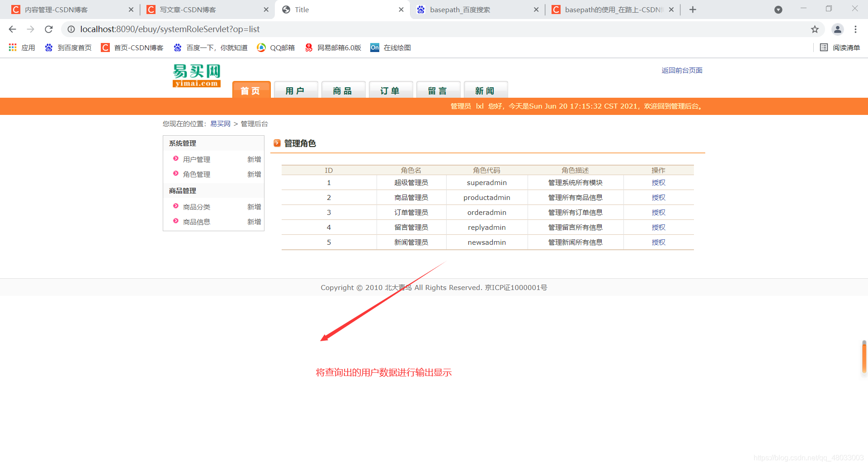868x466 pixels.
Task: Close the 内容管理-CSDN博客 tab
Action: 131,10
